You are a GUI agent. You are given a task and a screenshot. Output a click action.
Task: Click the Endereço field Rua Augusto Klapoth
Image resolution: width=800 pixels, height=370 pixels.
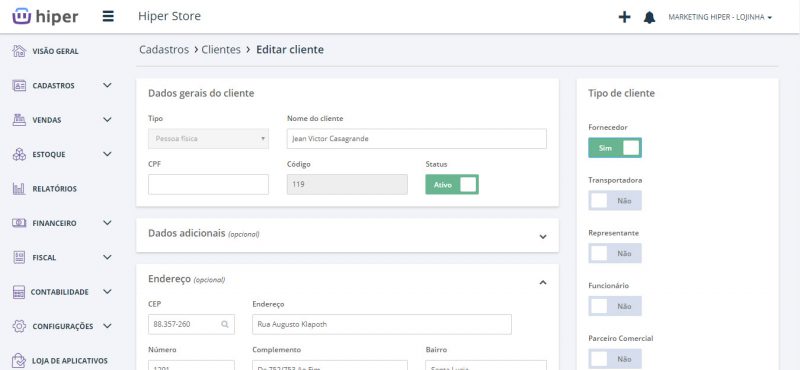[382, 324]
